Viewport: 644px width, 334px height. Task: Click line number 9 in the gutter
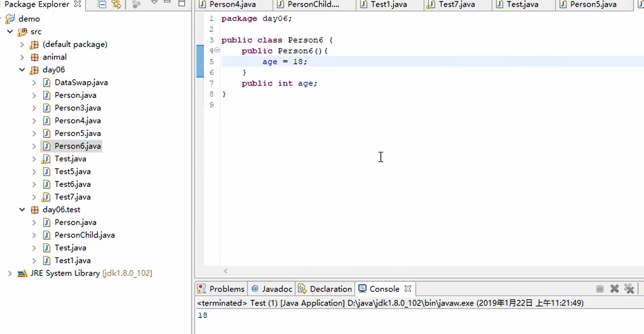[212, 105]
